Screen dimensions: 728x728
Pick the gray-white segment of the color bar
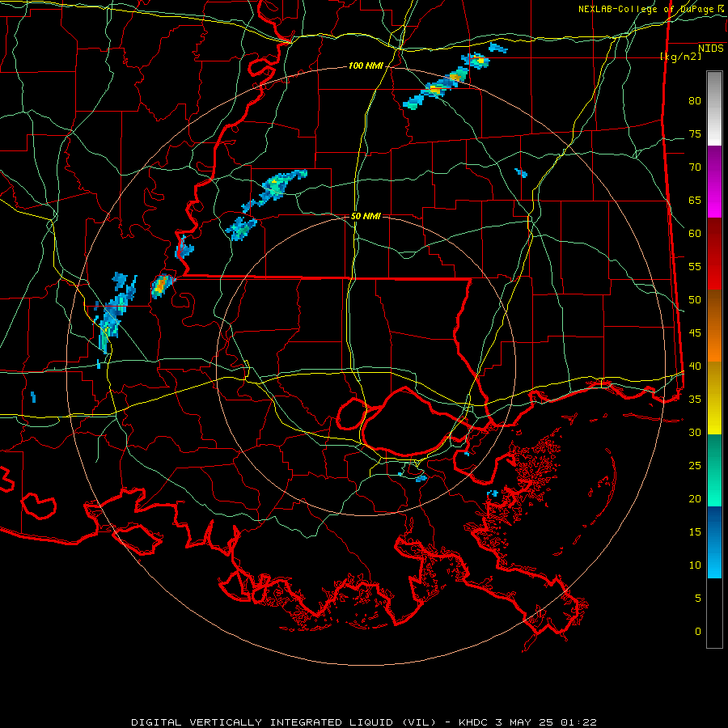coord(714,108)
